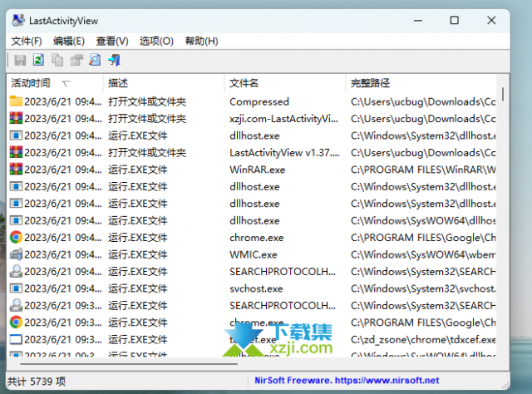
Task: Click the icon of the 09:4 SEARCHPROTOCOLH row
Action: tap(16, 271)
